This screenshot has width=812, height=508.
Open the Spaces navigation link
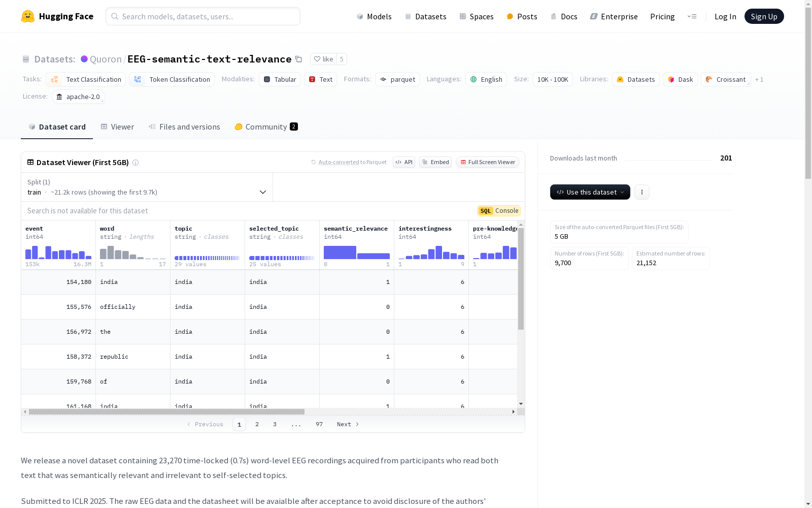(x=477, y=16)
